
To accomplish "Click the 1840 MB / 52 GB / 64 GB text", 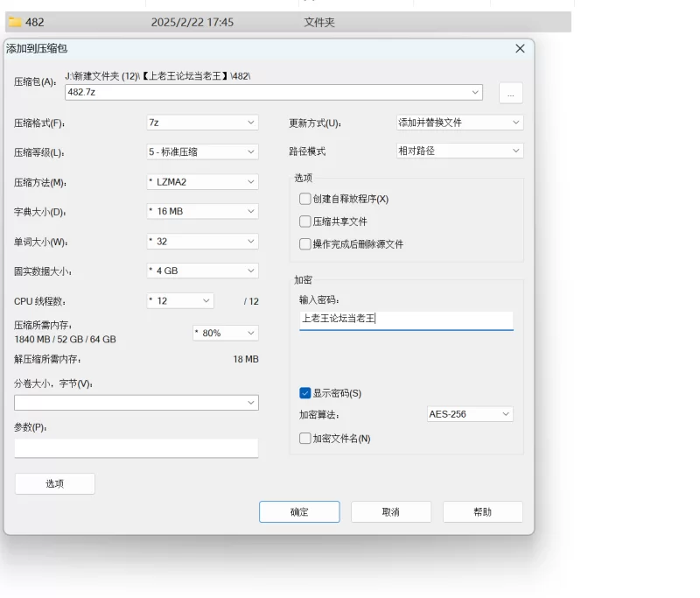I will point(65,340).
